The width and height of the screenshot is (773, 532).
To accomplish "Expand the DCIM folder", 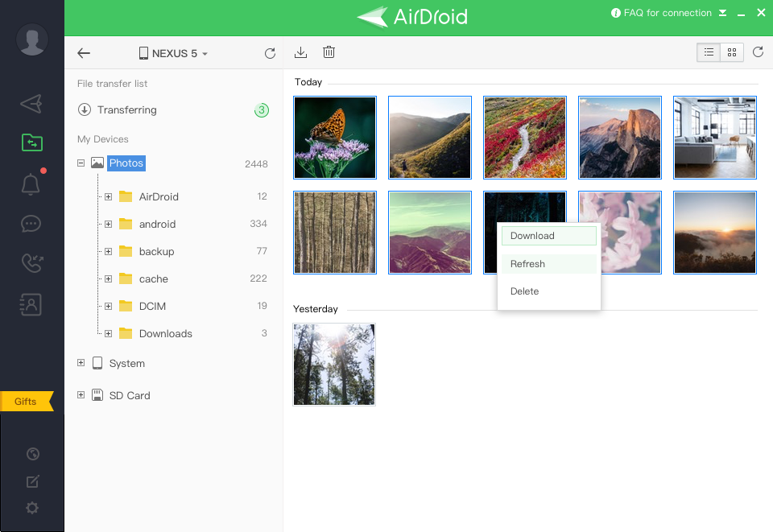I will point(109,306).
